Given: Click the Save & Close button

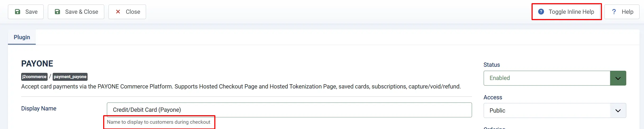Looking at the screenshot, I should click(76, 12).
